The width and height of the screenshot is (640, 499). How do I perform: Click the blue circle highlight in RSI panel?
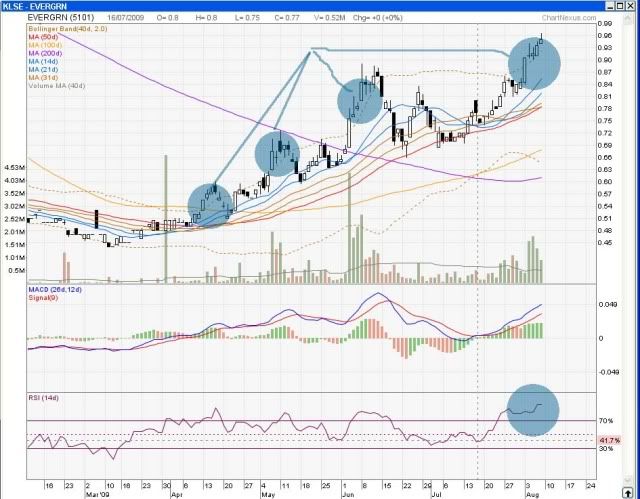pyautogui.click(x=533, y=409)
